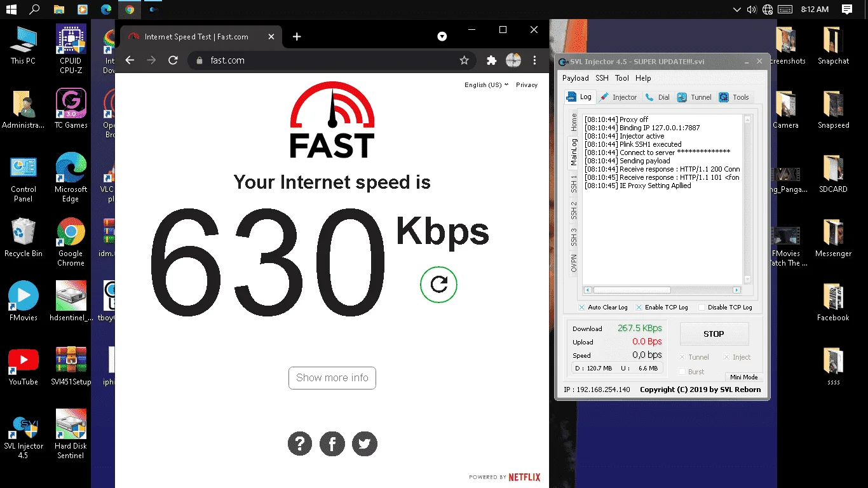Open File Explorer from taskbar
The image size is (868, 488).
point(58,10)
